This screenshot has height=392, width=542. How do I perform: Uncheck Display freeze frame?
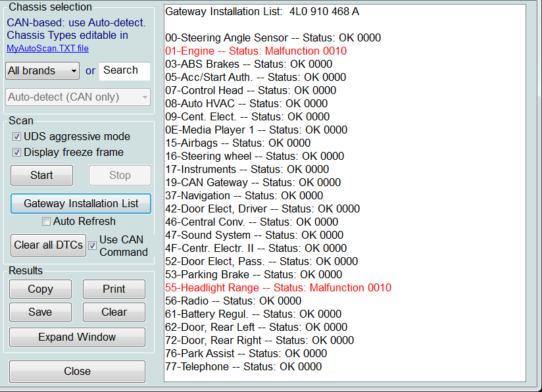click(16, 151)
